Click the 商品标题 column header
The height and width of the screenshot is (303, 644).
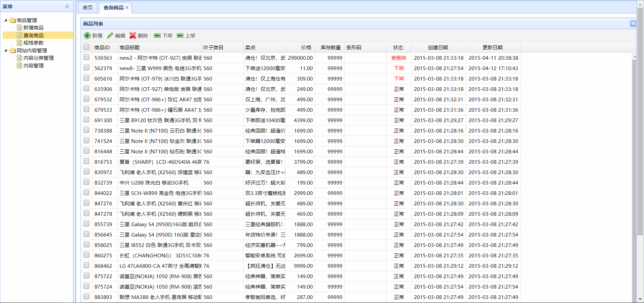point(159,47)
